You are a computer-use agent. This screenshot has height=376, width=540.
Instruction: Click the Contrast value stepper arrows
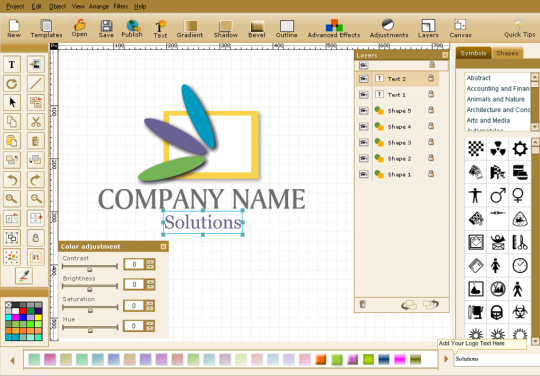coord(150,264)
